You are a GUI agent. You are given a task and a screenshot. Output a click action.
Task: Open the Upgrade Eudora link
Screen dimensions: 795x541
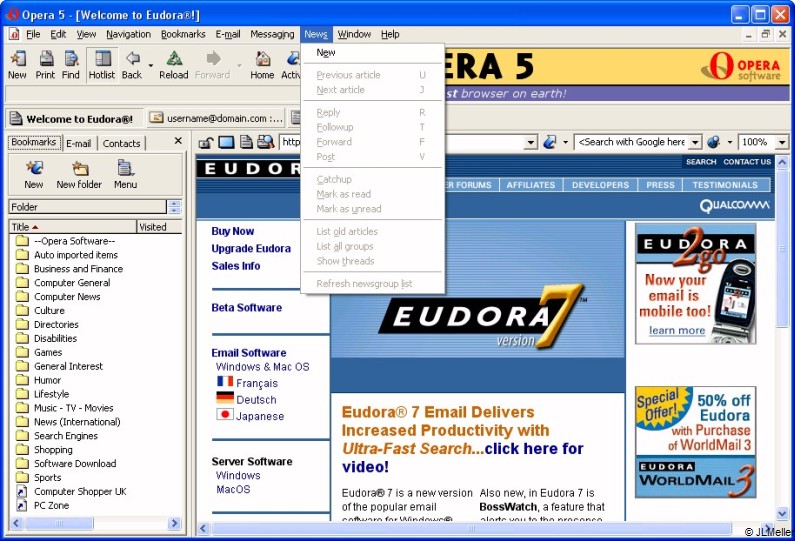click(x=251, y=248)
